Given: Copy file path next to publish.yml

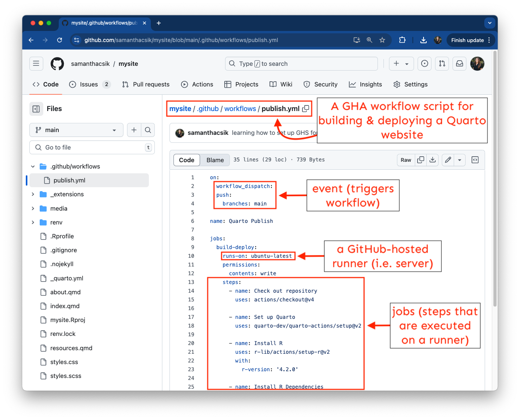Looking at the screenshot, I should 306,109.
